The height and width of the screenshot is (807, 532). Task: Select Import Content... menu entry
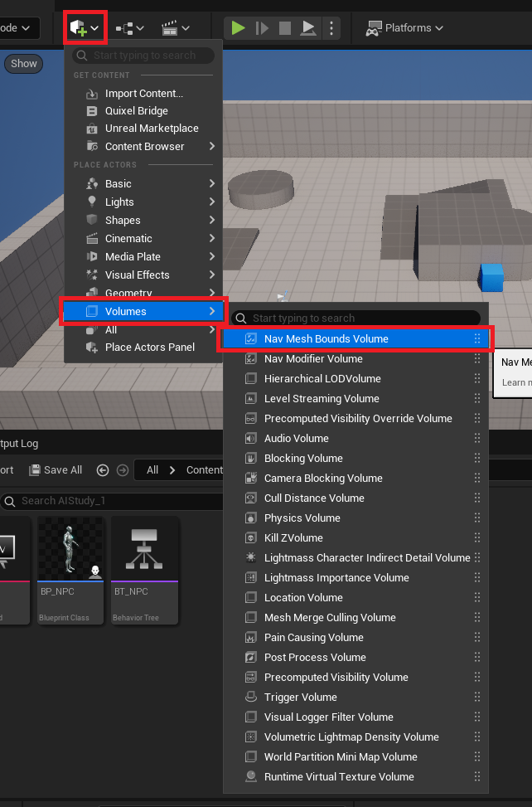(x=143, y=93)
